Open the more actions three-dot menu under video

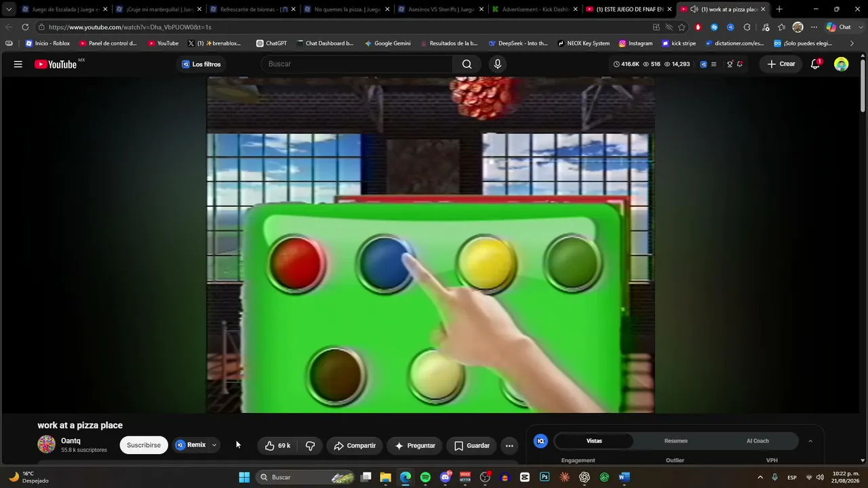coord(509,445)
